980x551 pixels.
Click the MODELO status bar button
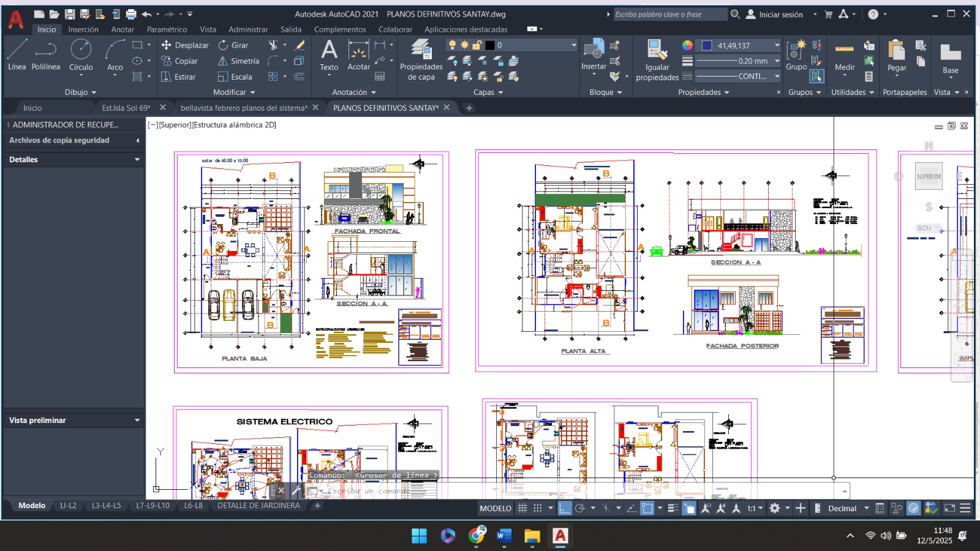coord(496,508)
